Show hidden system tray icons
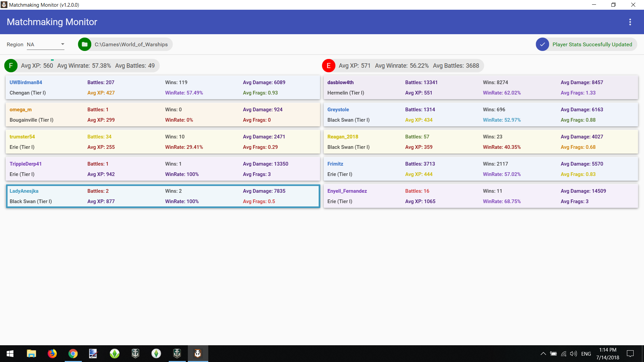This screenshot has height=362, width=644. tap(543, 354)
